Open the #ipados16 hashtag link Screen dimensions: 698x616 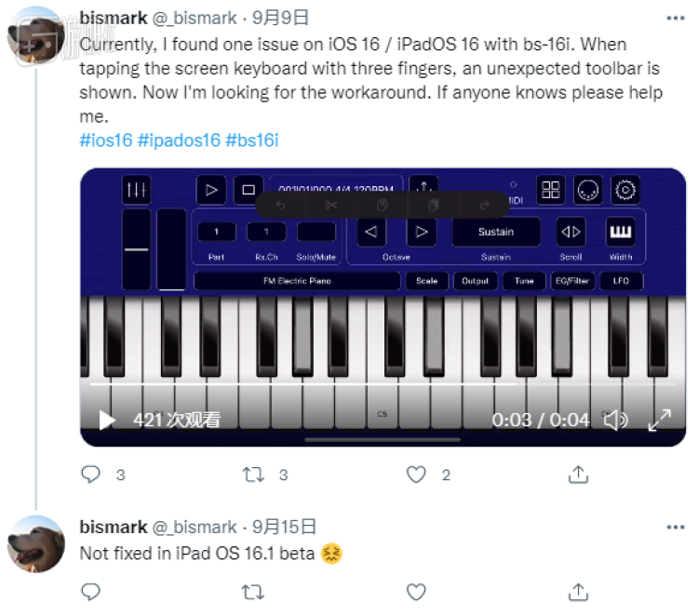179,141
